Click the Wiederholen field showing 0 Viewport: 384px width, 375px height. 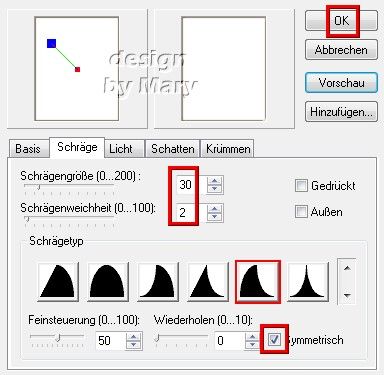(x=229, y=341)
